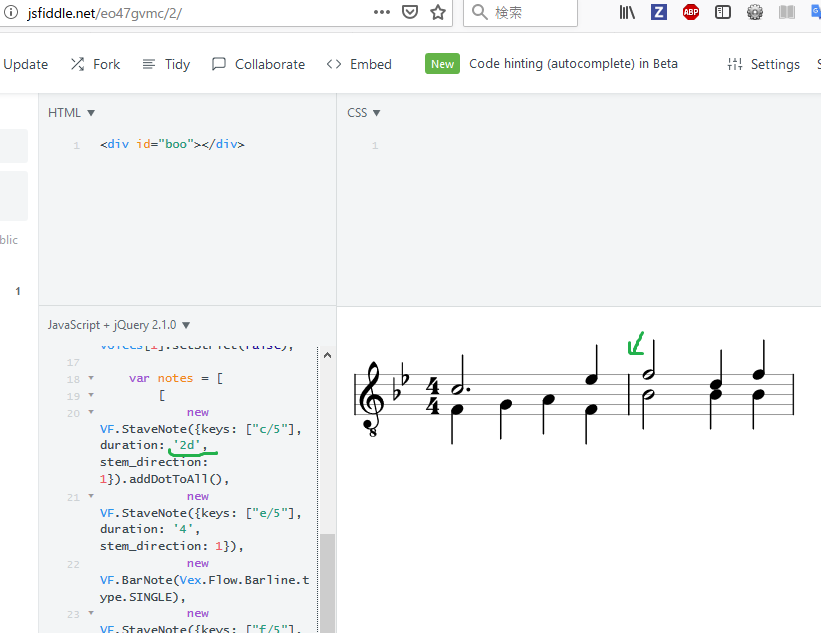Click the '2d' duration string in code
The width and height of the screenshot is (821, 633).
pyautogui.click(x=187, y=445)
